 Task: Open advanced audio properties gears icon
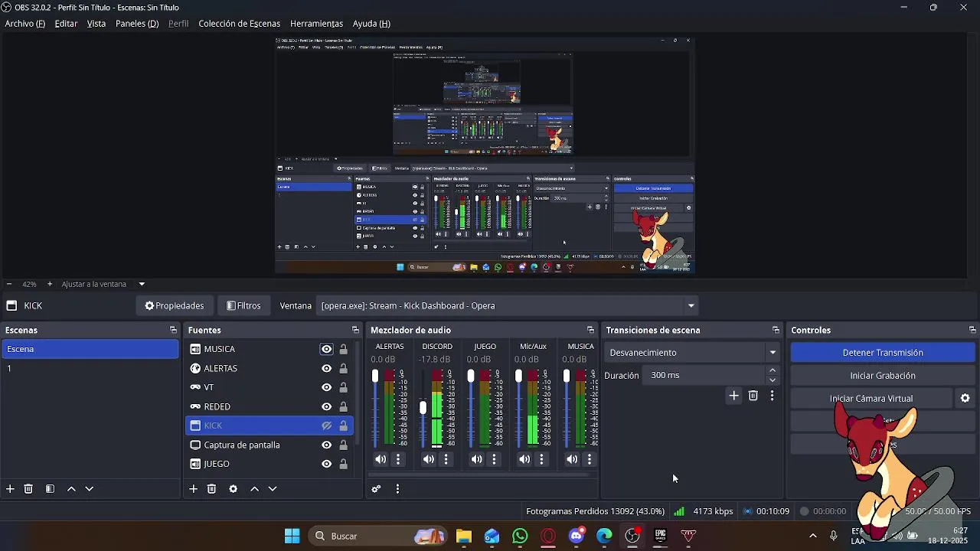[376, 489]
